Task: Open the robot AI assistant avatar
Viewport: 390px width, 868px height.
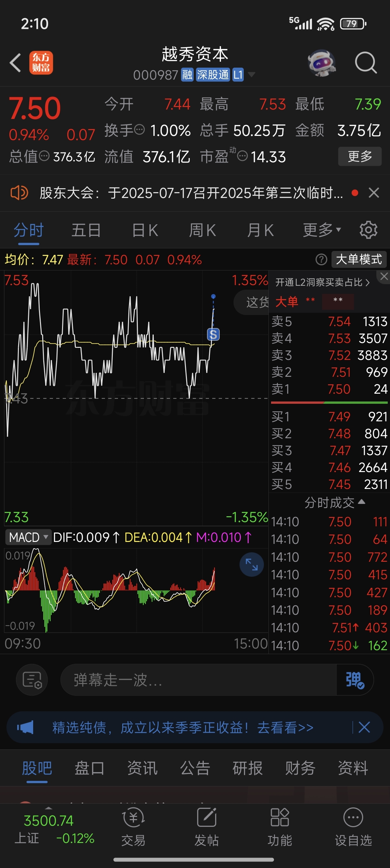Action: (322, 63)
